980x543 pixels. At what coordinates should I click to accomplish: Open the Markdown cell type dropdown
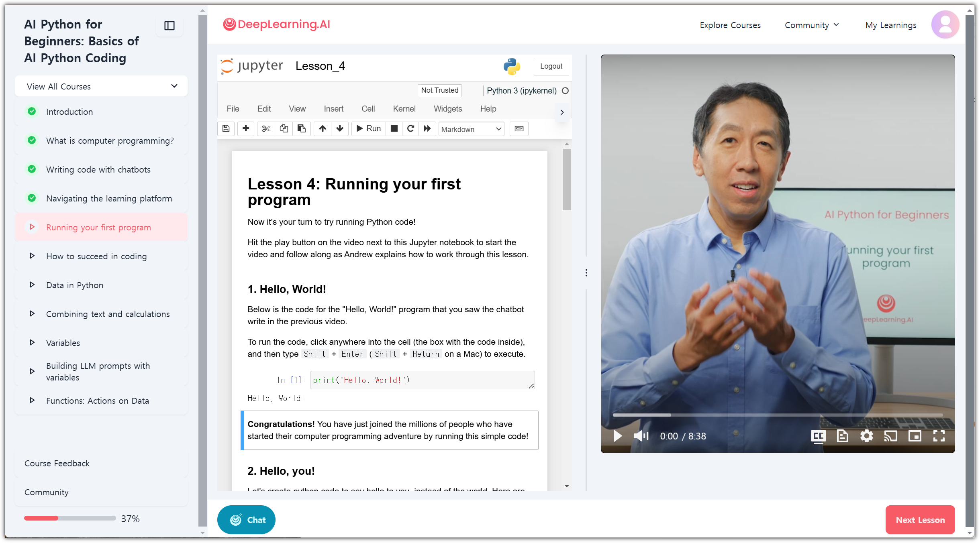[471, 129]
